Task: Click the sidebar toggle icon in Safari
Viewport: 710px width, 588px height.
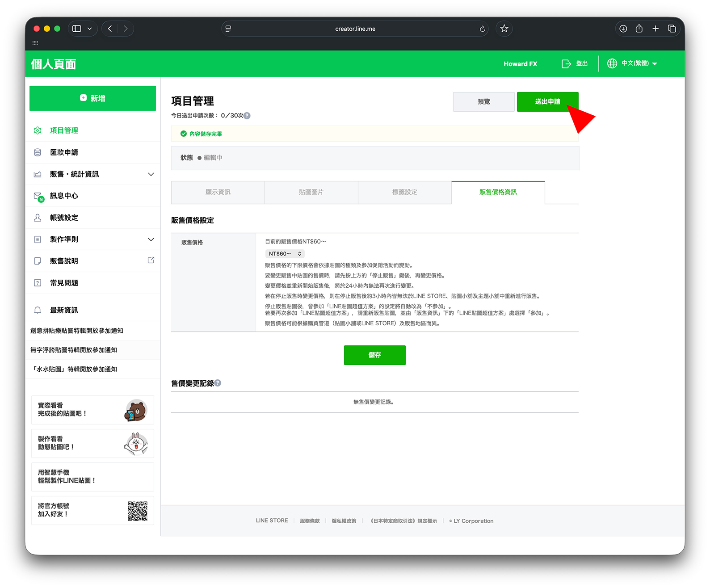Action: tap(77, 29)
